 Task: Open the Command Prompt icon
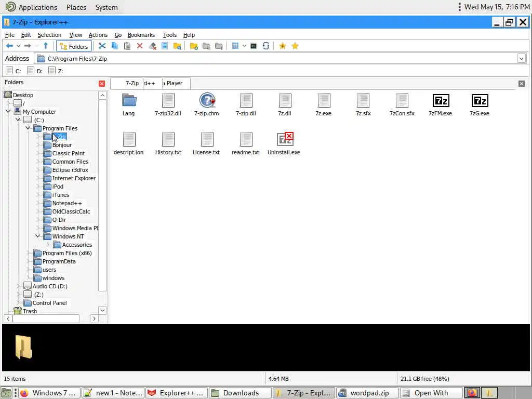(x=254, y=46)
